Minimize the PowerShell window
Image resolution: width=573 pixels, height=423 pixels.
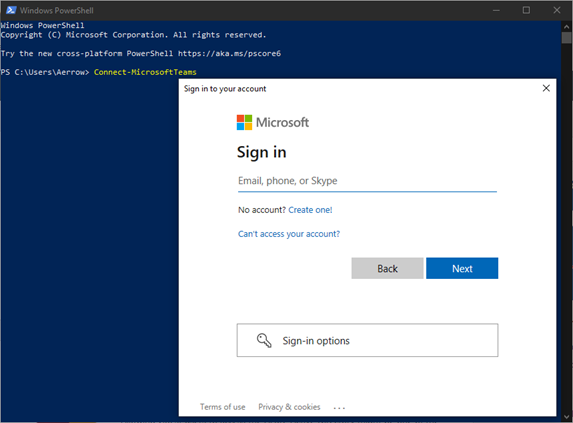[496, 10]
